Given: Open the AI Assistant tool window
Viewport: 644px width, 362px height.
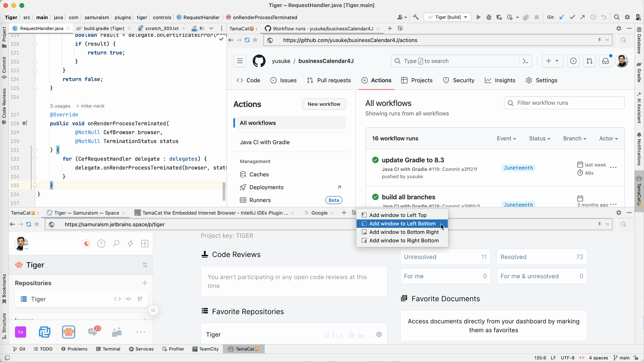Looking at the screenshot, I should (x=639, y=108).
